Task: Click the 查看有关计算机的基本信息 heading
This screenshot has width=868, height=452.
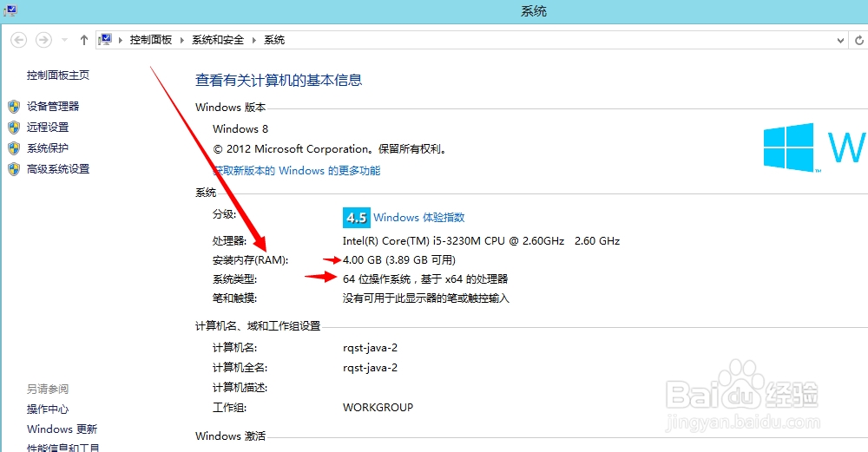Action: pos(279,81)
